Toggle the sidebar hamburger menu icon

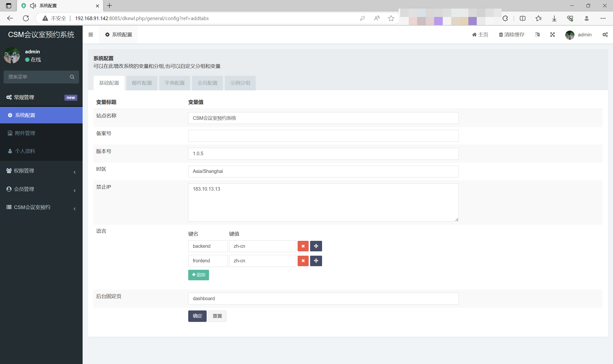coord(91,35)
